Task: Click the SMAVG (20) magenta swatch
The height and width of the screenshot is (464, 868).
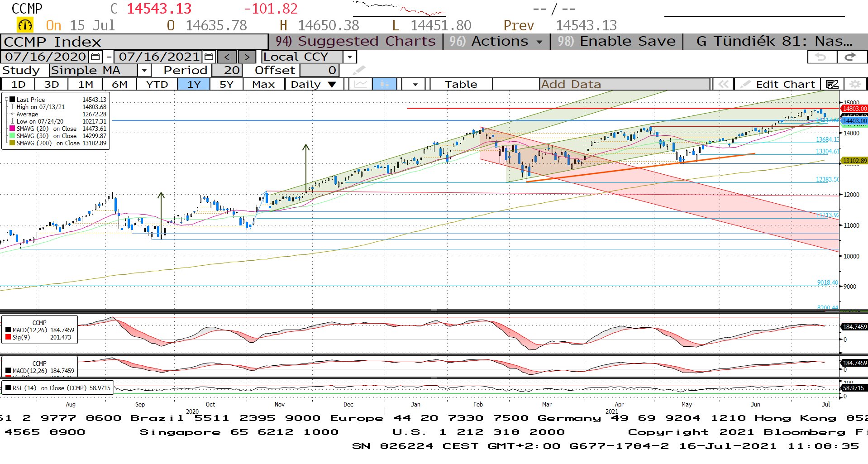Action: point(12,129)
